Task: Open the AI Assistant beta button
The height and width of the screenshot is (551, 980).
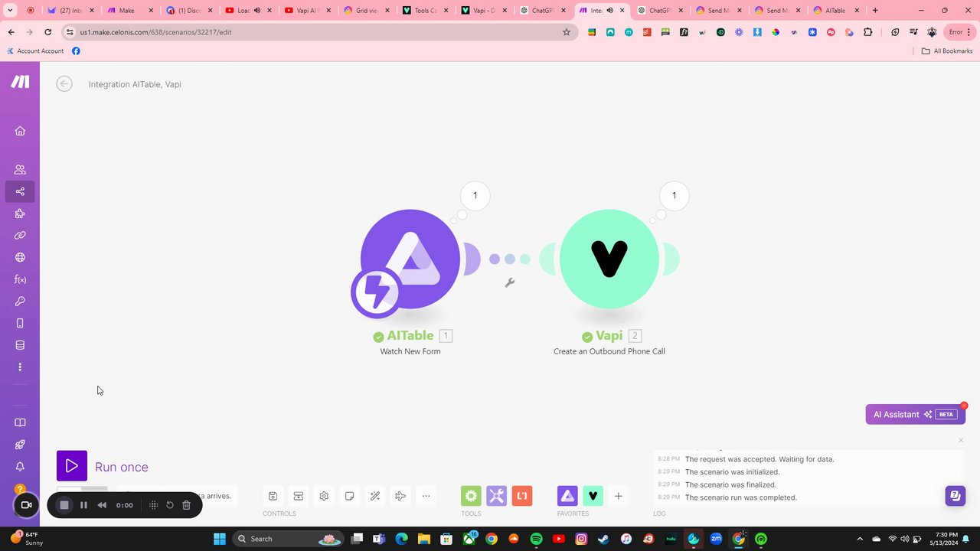Action: click(x=915, y=414)
